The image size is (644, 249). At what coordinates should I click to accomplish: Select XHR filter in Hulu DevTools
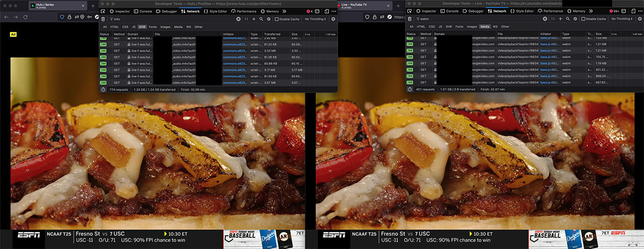tap(141, 27)
